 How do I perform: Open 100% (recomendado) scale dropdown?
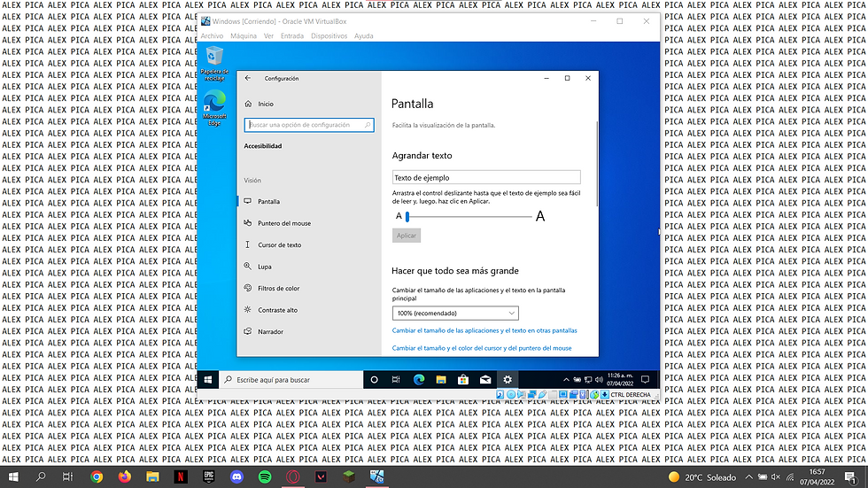[x=455, y=314]
